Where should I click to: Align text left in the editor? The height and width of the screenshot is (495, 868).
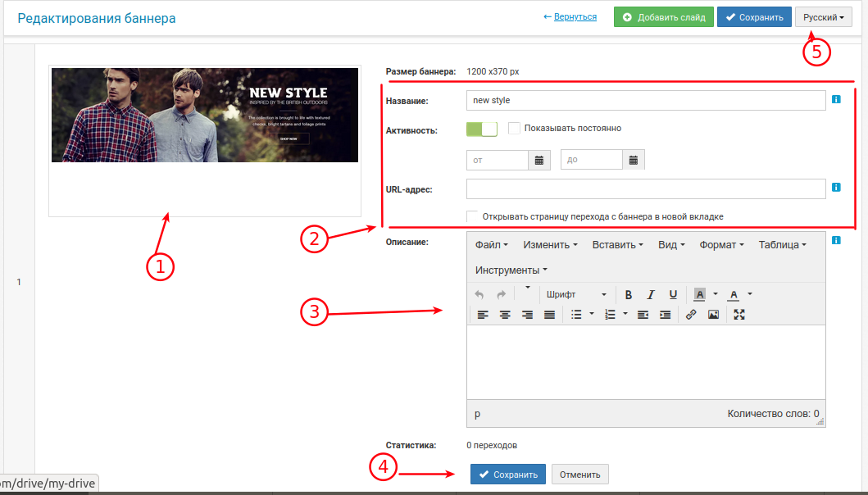(483, 315)
